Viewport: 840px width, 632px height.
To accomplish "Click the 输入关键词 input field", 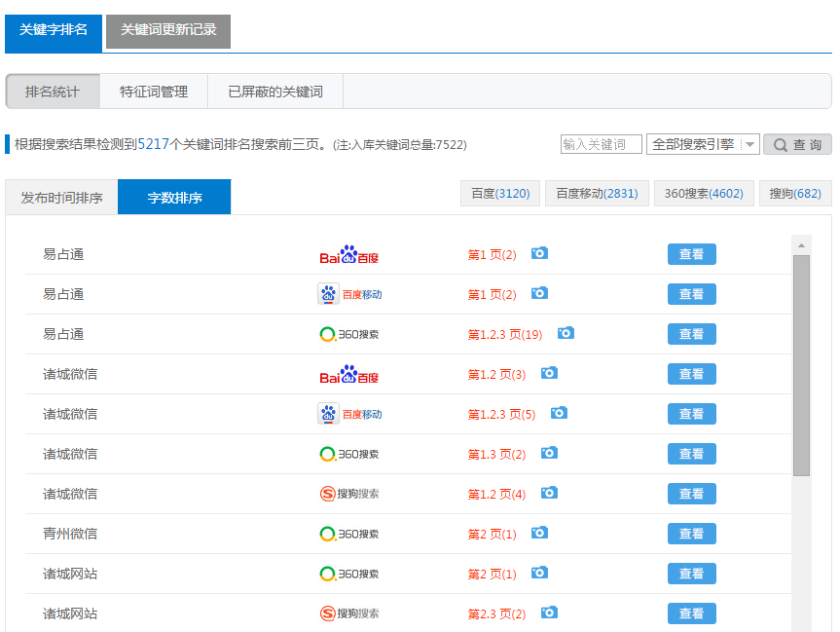I will (601, 144).
